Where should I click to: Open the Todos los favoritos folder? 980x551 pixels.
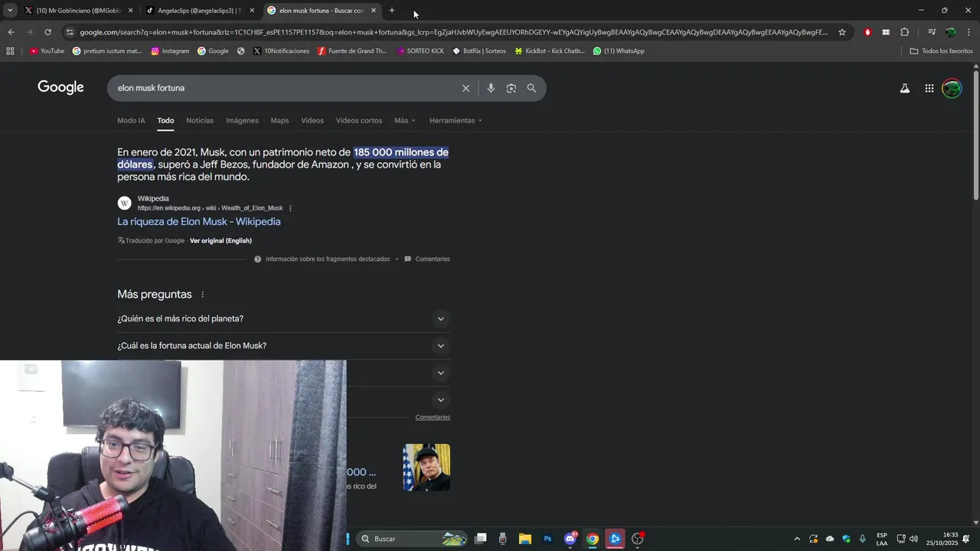point(941,51)
